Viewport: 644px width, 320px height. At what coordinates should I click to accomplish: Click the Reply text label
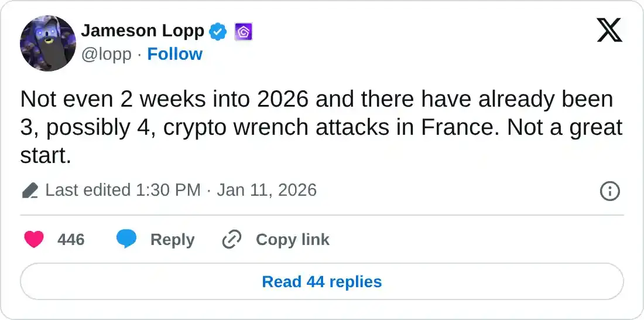click(x=172, y=240)
